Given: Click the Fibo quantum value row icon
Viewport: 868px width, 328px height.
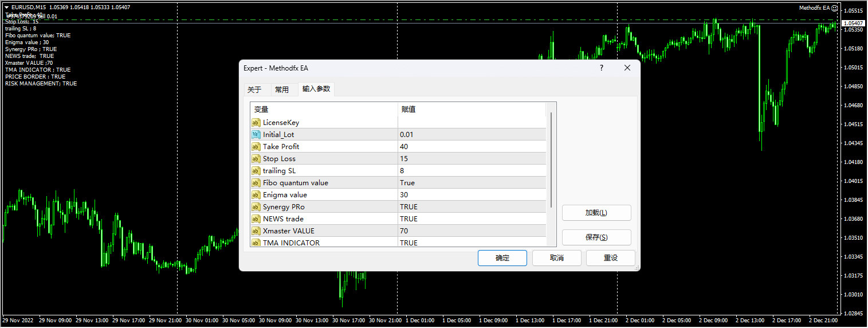Looking at the screenshot, I should [x=256, y=183].
